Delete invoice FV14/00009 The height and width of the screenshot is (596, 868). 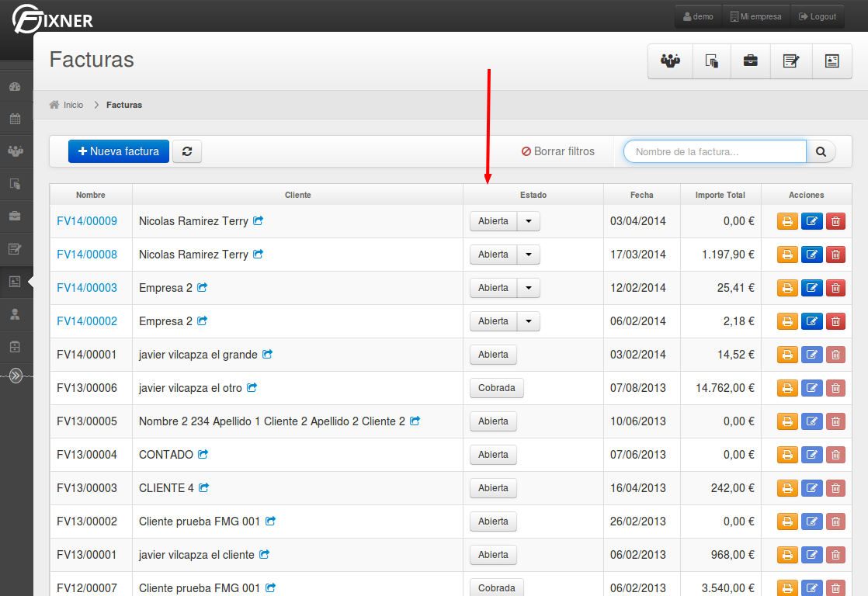coord(836,221)
